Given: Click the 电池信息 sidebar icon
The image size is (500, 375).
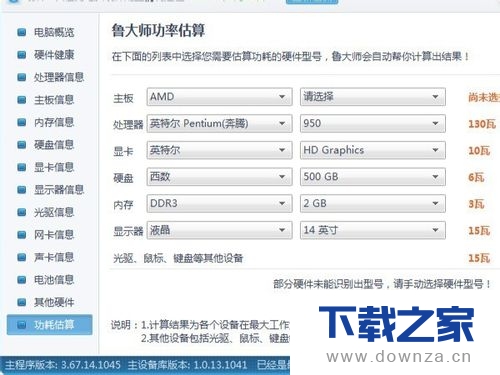Looking at the screenshot, I should pyautogui.click(x=22, y=280).
